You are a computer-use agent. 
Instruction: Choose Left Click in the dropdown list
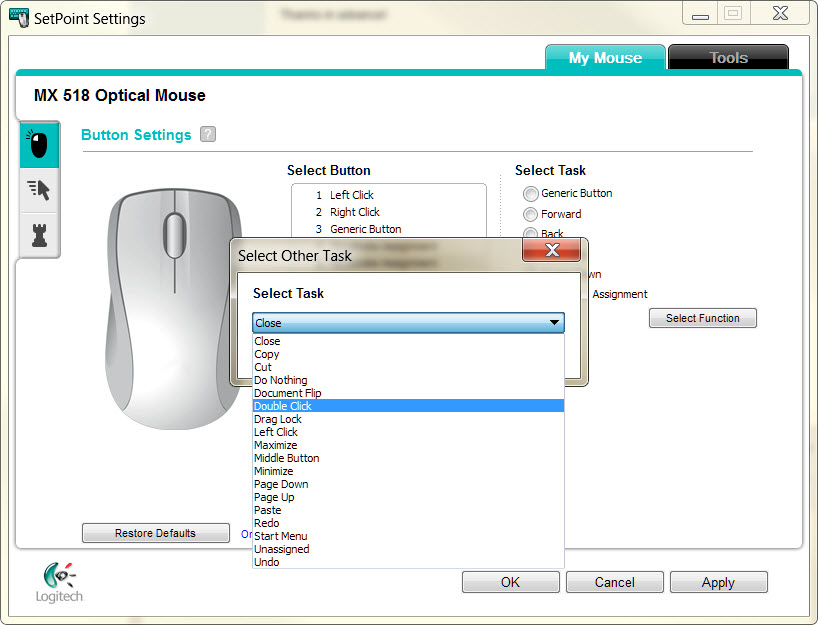pyautogui.click(x=408, y=432)
